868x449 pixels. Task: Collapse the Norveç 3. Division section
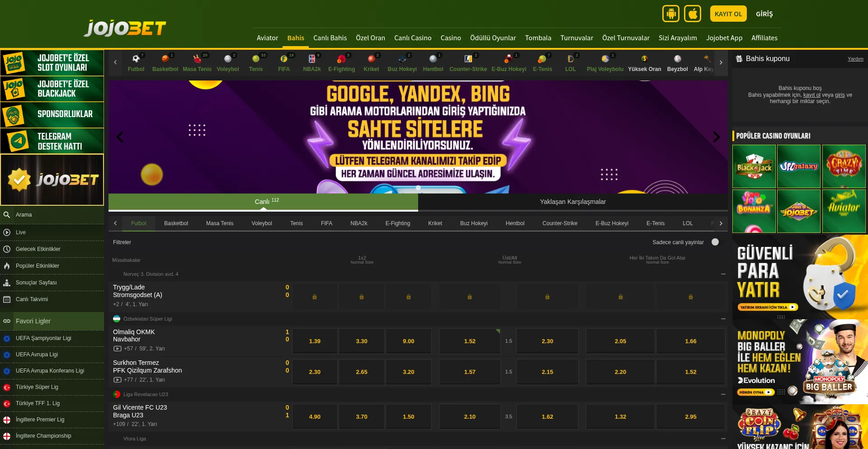point(723,274)
